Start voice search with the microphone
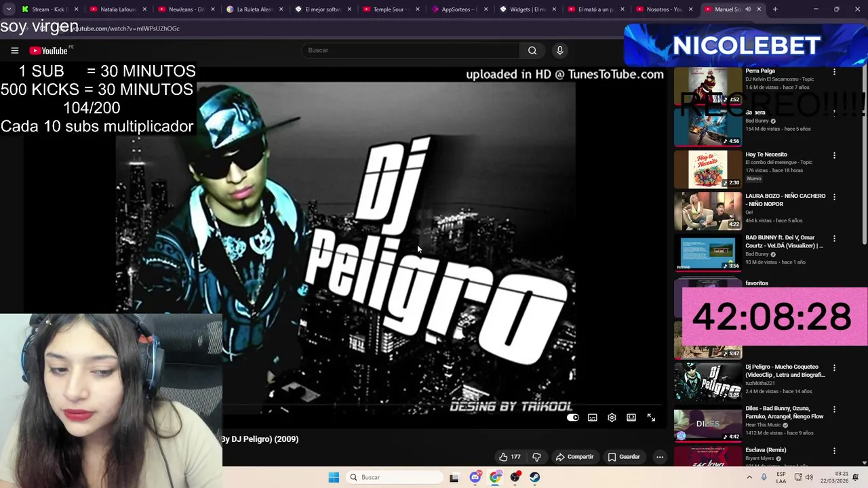 pos(559,50)
